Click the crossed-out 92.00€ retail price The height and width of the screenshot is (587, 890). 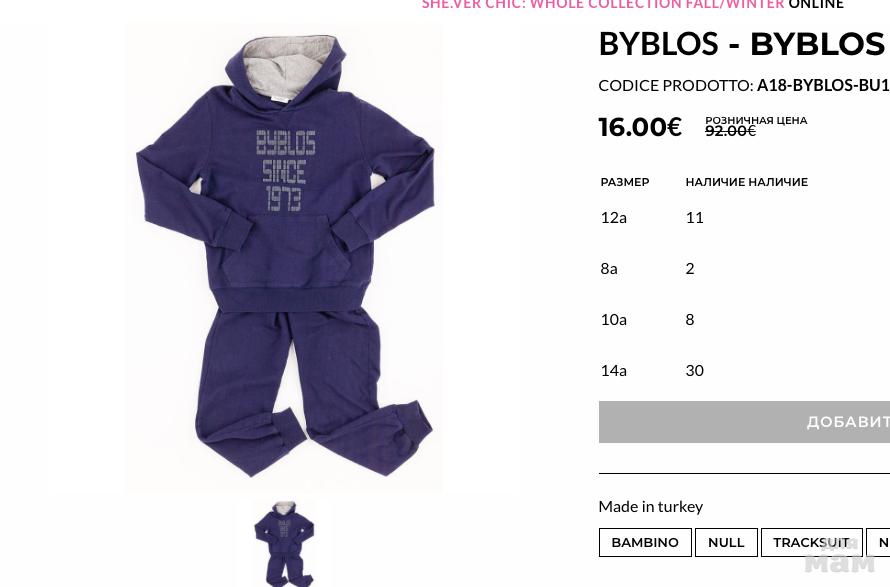pyautogui.click(x=731, y=131)
